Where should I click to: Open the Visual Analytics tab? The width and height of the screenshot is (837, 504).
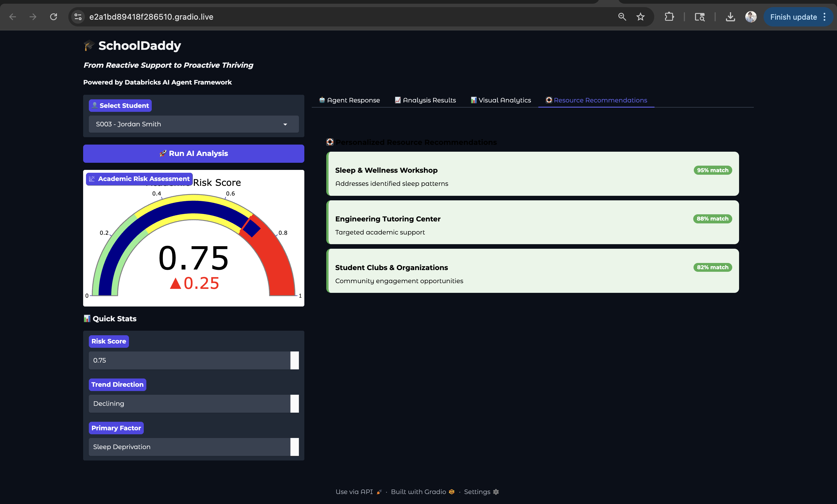[x=501, y=100]
